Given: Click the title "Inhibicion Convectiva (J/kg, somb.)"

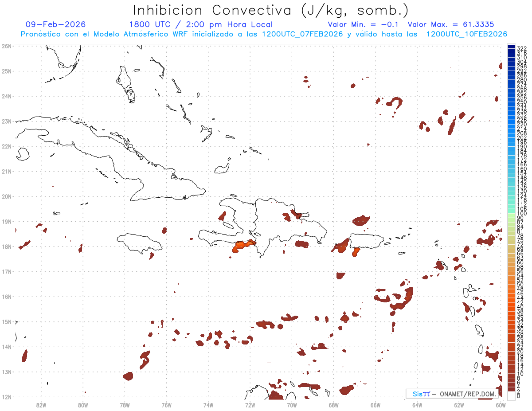Looking at the screenshot, I should pos(271,11).
